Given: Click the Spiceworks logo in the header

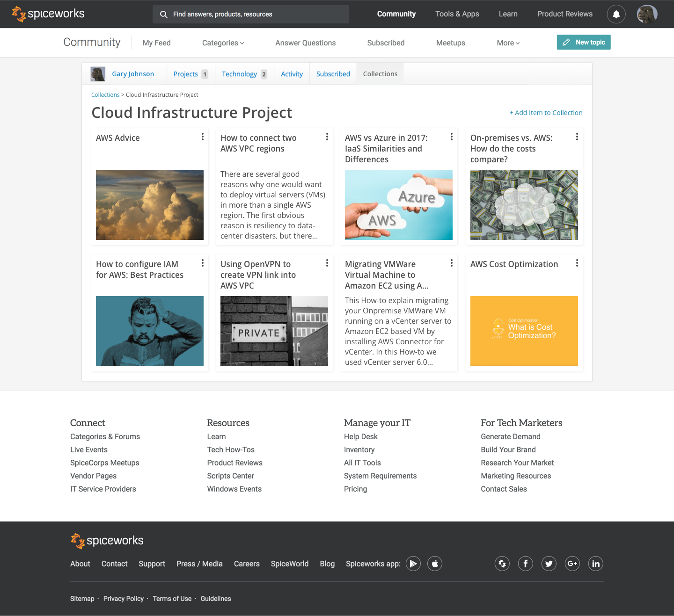Looking at the screenshot, I should click(48, 14).
